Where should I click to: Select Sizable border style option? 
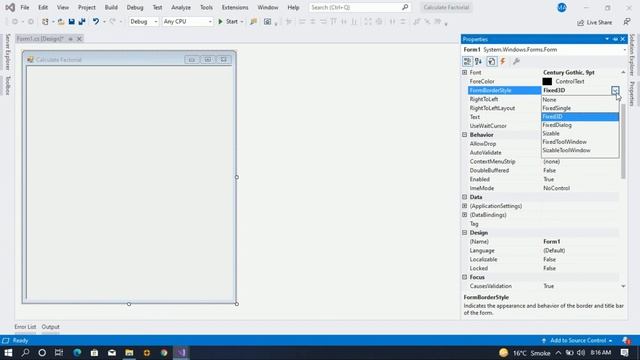pyautogui.click(x=580, y=133)
